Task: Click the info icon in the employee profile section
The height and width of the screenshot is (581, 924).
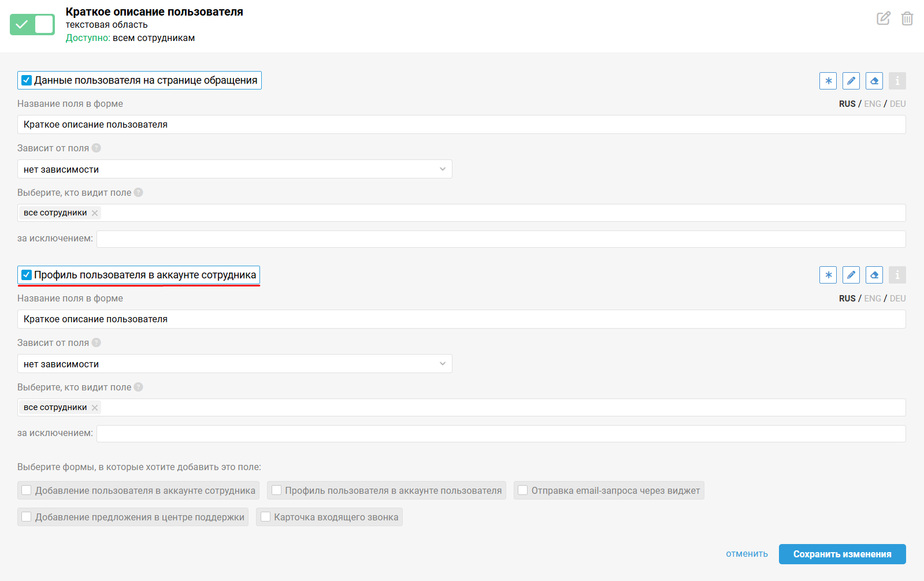Action: click(x=897, y=275)
